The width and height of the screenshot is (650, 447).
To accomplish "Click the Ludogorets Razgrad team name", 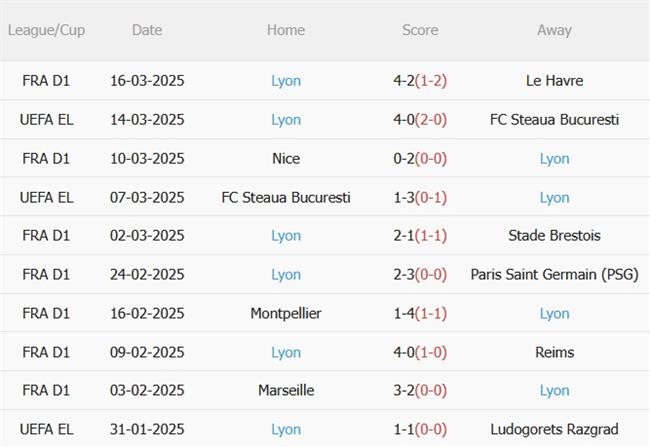I will pyautogui.click(x=554, y=430).
